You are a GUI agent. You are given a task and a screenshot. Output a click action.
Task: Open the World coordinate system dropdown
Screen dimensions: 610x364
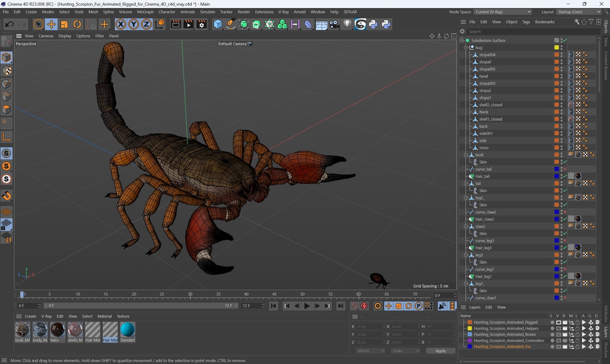[x=370, y=351]
